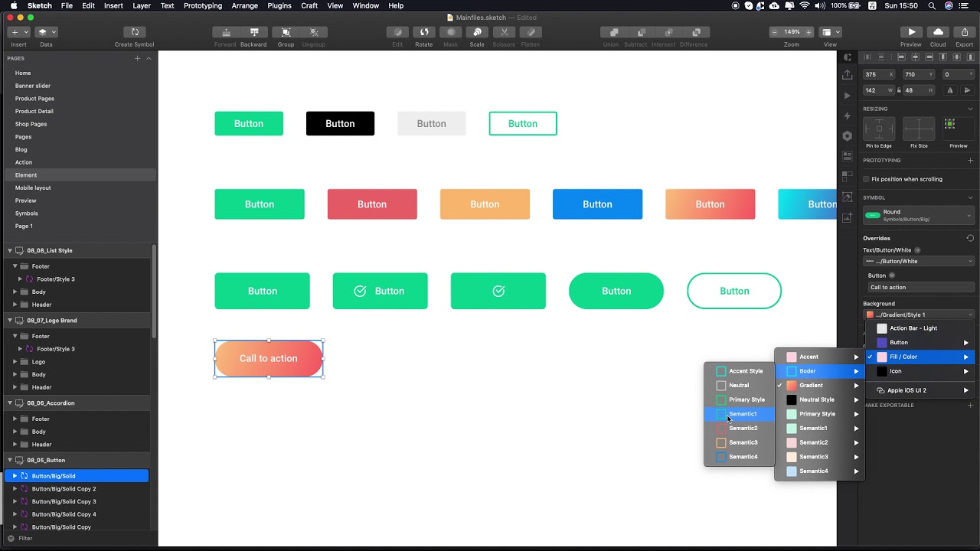Viewport: 980px width, 551px height.
Task: Click the Insert plus tool
Action: click(15, 32)
